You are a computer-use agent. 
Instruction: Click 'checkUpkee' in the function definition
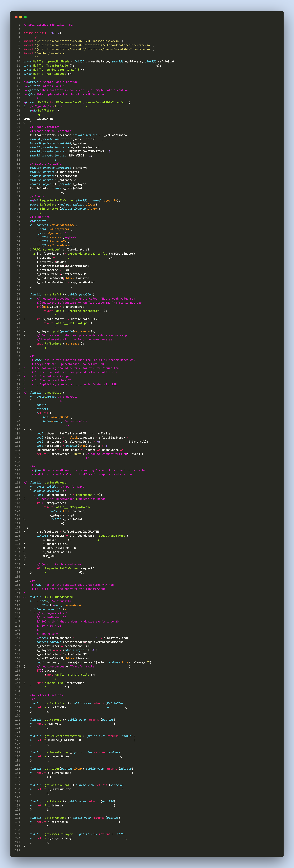coord(53,393)
